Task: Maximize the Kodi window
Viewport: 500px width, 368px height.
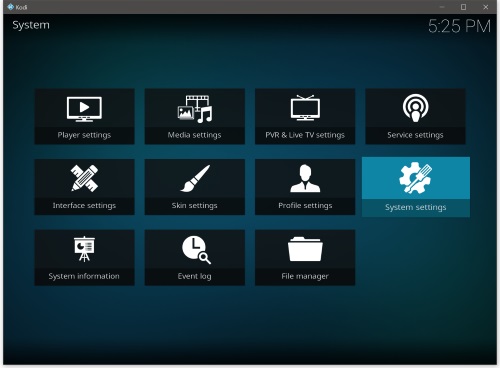Action: pos(463,7)
